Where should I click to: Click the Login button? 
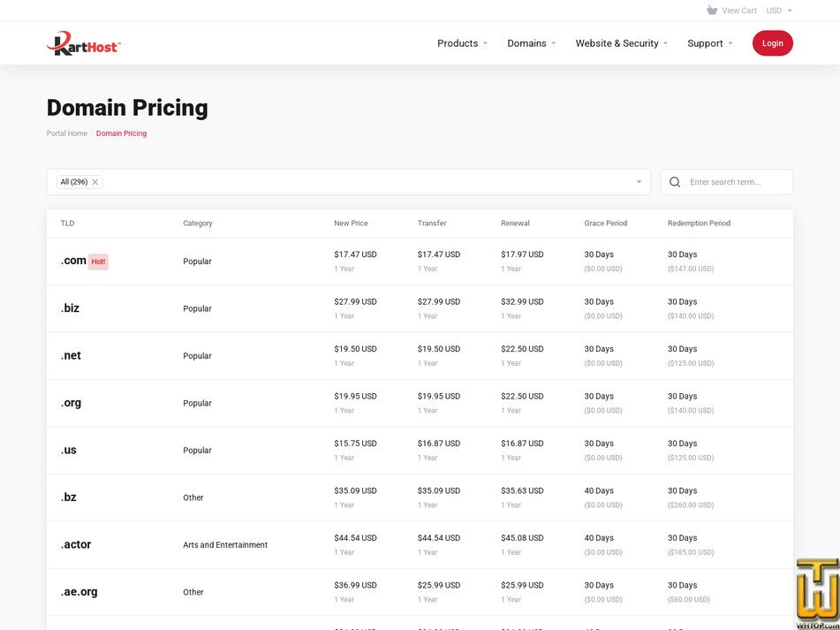coord(773,43)
